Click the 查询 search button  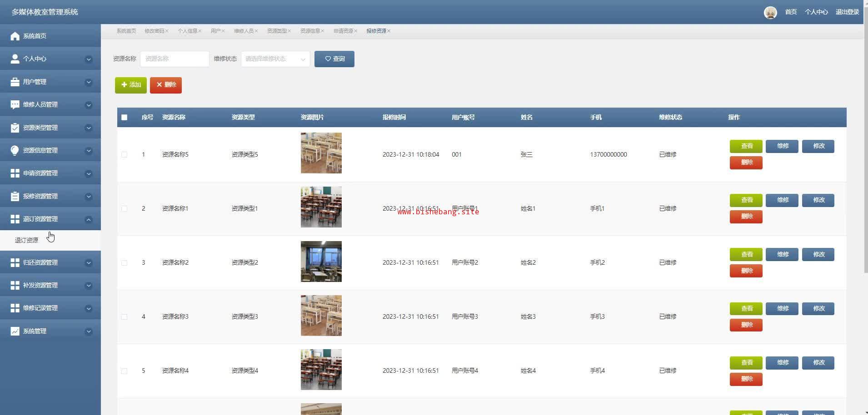pos(334,59)
